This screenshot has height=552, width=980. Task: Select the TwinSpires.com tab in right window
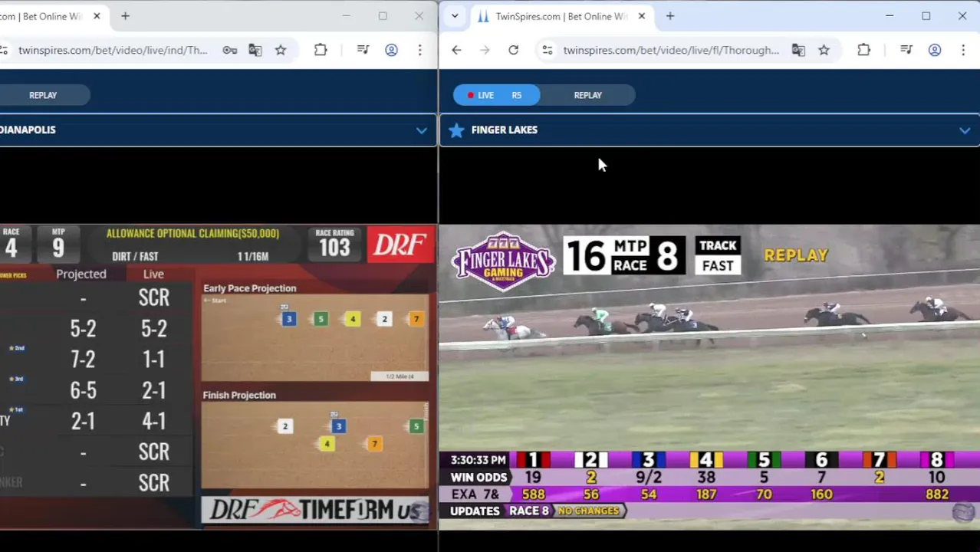coord(561,16)
